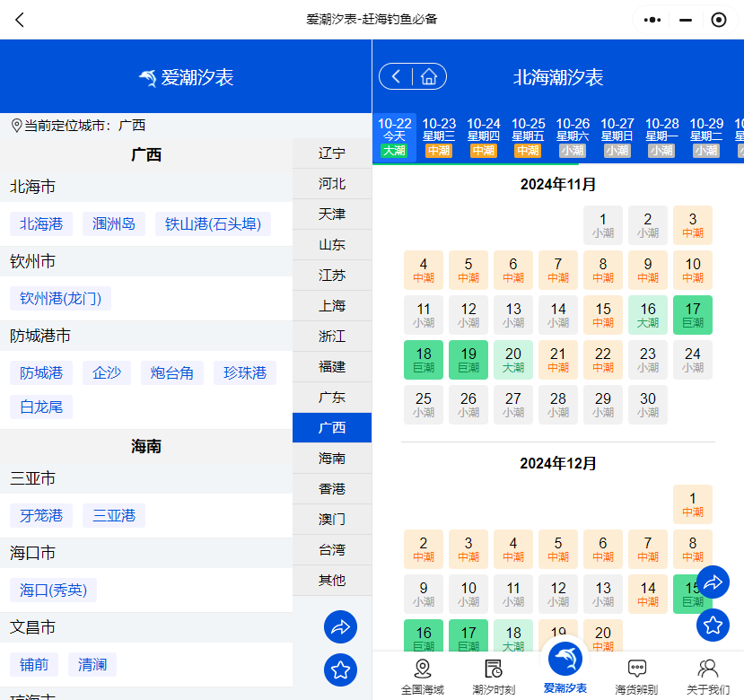744x700 pixels.
Task: Select 浙江 in the province list
Action: tap(332, 336)
